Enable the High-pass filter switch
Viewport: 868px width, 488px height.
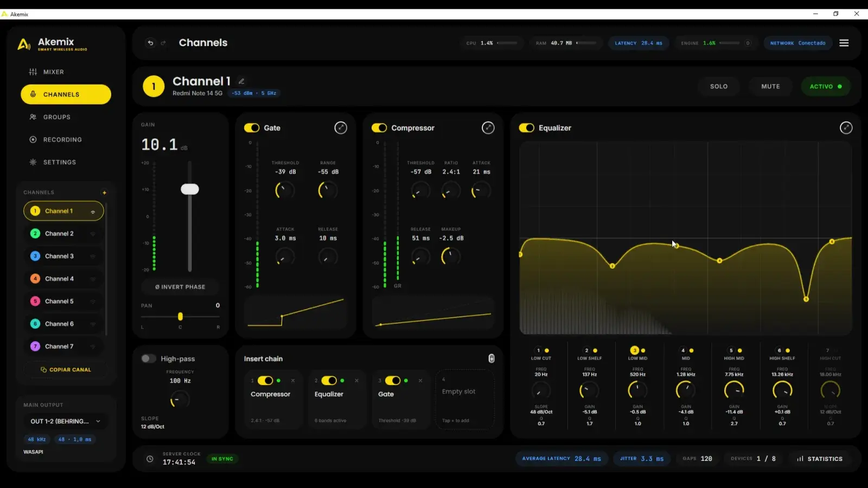pyautogui.click(x=149, y=358)
